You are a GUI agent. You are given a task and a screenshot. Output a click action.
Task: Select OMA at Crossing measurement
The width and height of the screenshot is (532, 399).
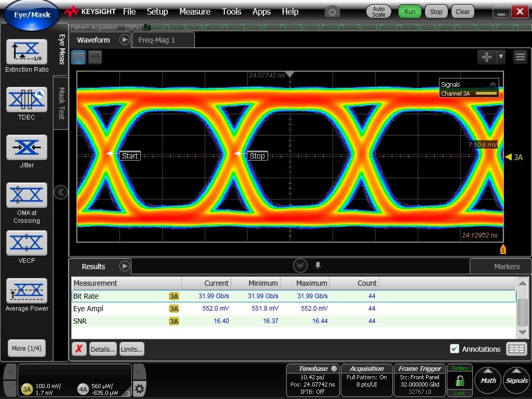coord(26,195)
